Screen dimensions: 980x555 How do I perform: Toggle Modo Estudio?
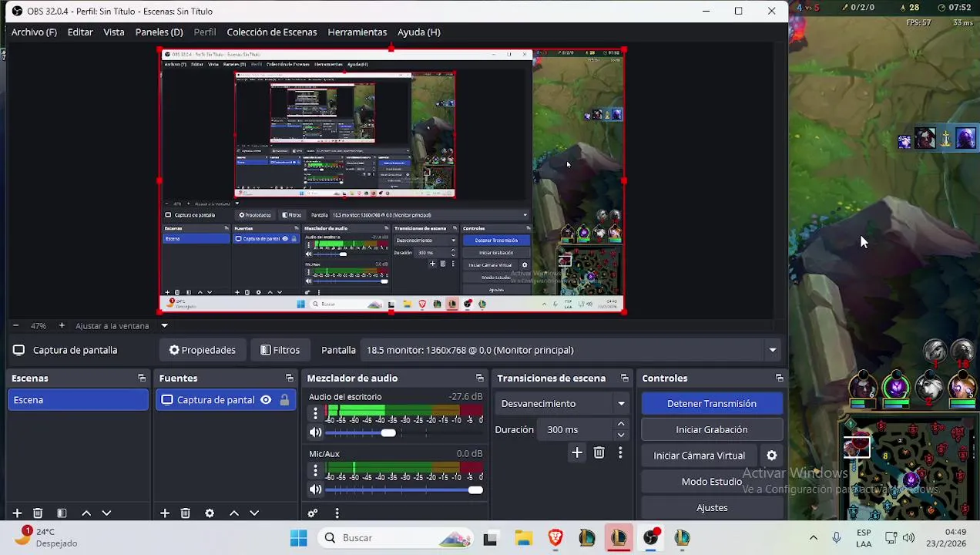click(x=712, y=482)
